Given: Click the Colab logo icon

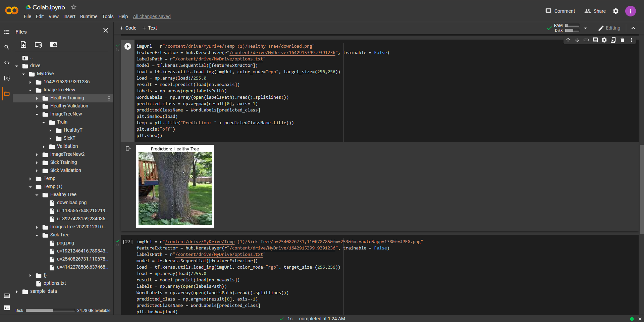Looking at the screenshot, I should (12, 11).
